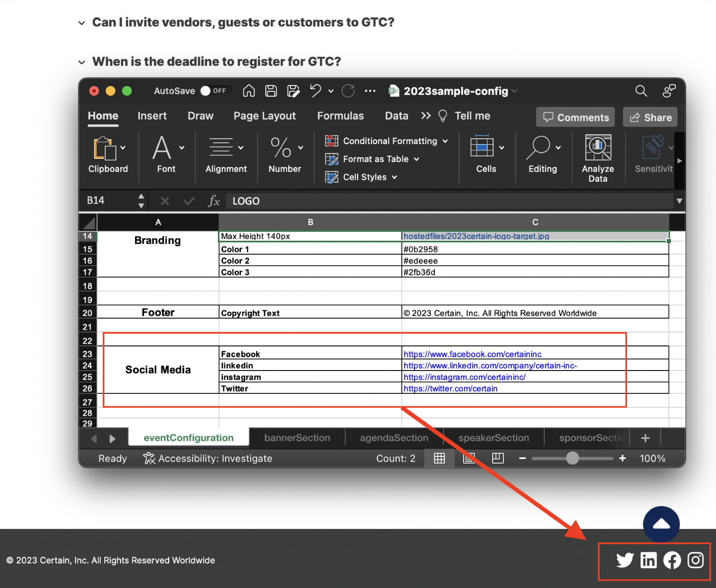Click the Undo arrow icon
The image size is (716, 588).
pyautogui.click(x=315, y=91)
